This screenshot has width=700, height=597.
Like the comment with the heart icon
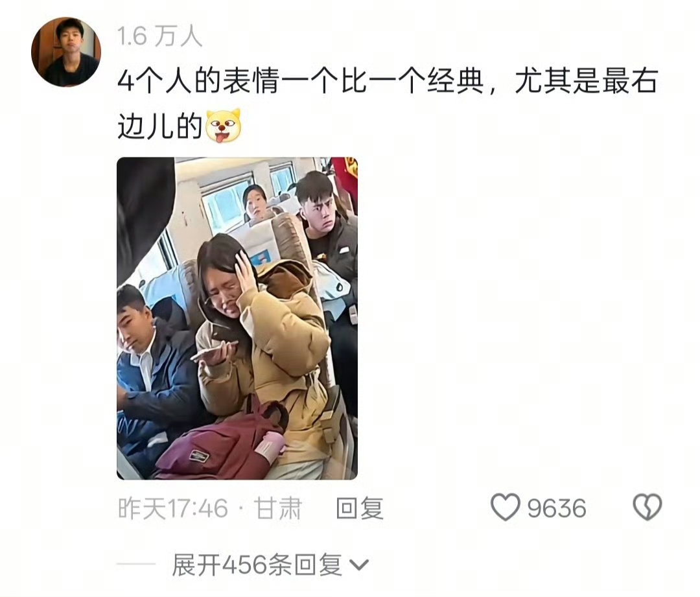pyautogui.click(x=506, y=508)
